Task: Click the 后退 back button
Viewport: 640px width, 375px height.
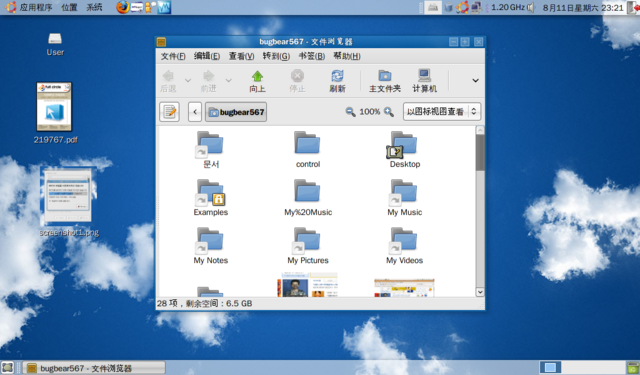Action: [168, 81]
